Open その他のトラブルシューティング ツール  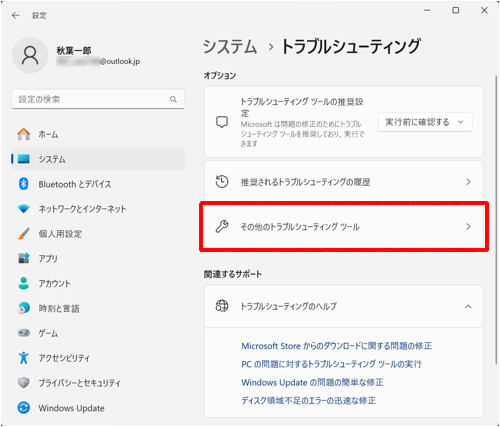(x=344, y=227)
